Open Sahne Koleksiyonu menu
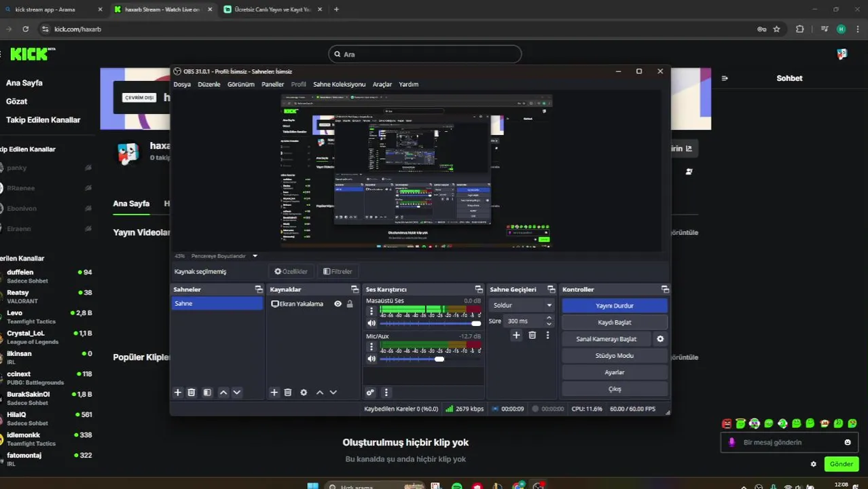The image size is (868, 489). pos(339,84)
